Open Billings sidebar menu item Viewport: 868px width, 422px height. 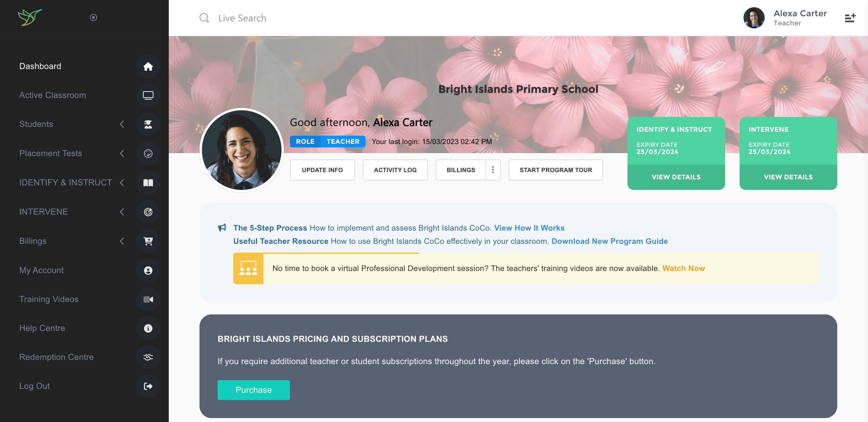33,241
